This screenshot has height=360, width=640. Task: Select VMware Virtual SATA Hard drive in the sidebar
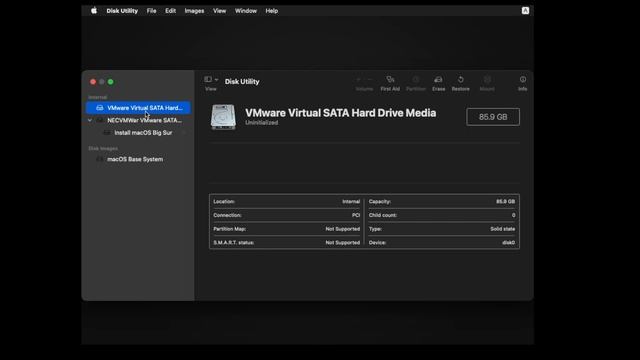[138, 108]
